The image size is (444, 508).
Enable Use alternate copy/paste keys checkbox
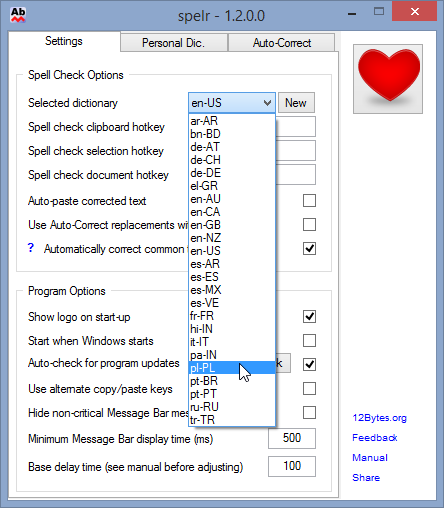[309, 389]
